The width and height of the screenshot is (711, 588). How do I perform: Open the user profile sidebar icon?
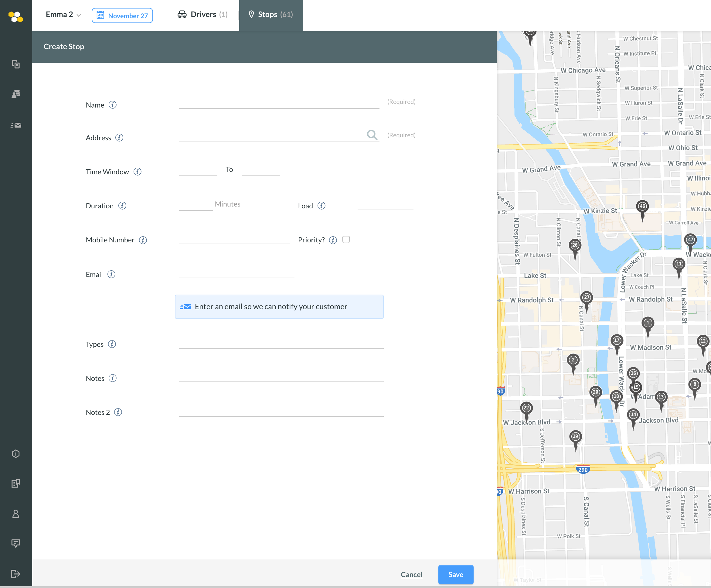[x=15, y=514]
